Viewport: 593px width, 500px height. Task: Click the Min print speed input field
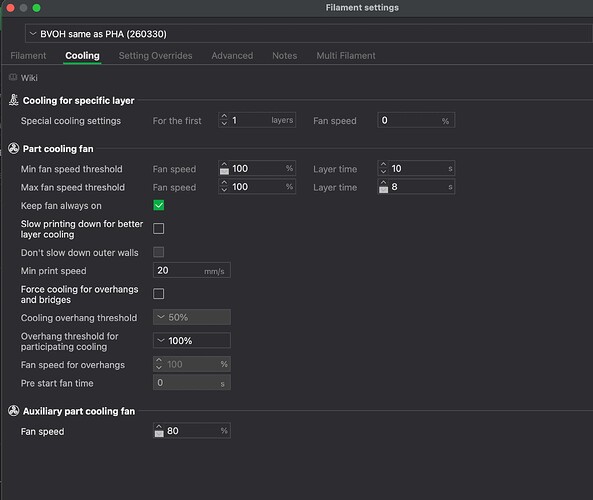click(x=192, y=270)
